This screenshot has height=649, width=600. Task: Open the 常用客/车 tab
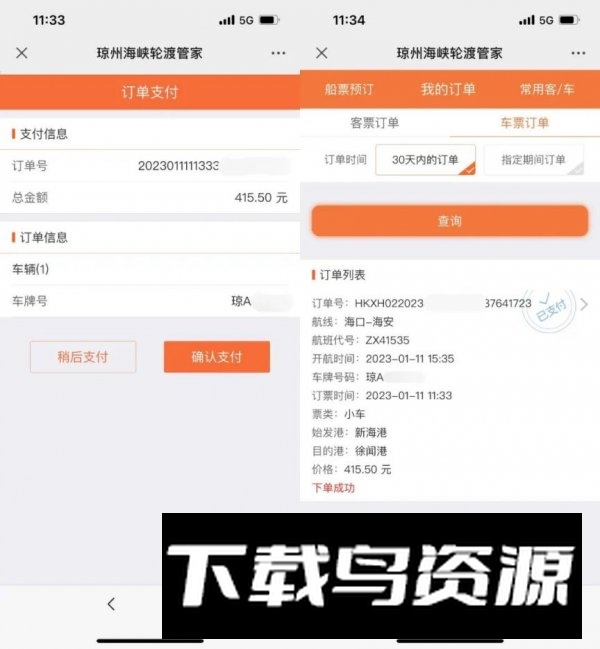(547, 89)
